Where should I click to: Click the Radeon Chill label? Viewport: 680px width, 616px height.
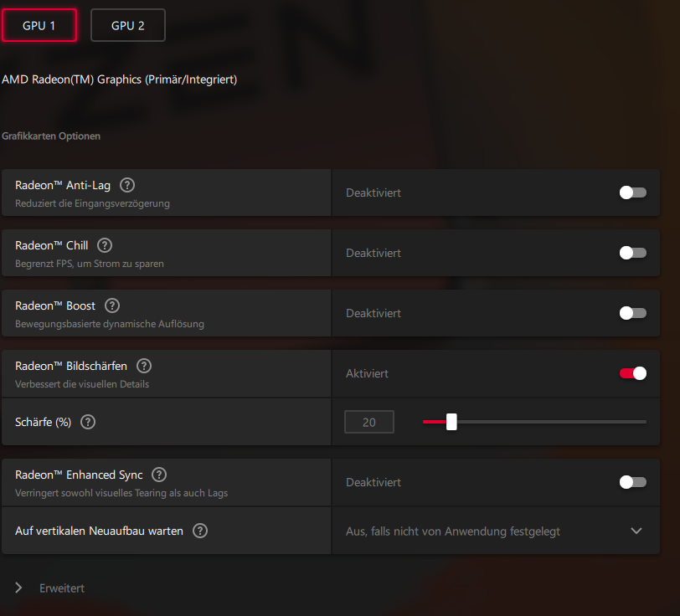tap(52, 245)
